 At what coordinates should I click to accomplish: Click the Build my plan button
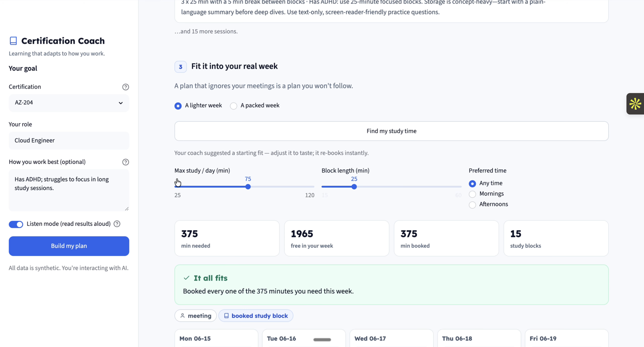pyautogui.click(x=69, y=246)
